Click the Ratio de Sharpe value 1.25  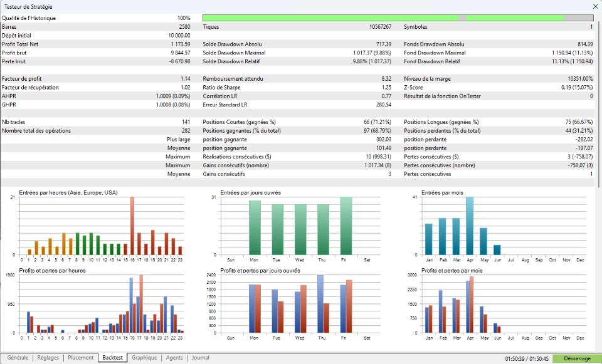pyautogui.click(x=387, y=88)
